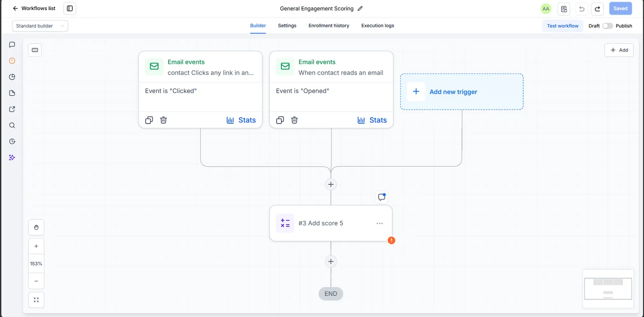644x317 pixels.
Task: Switch to the Builder tab
Action: [258, 26]
